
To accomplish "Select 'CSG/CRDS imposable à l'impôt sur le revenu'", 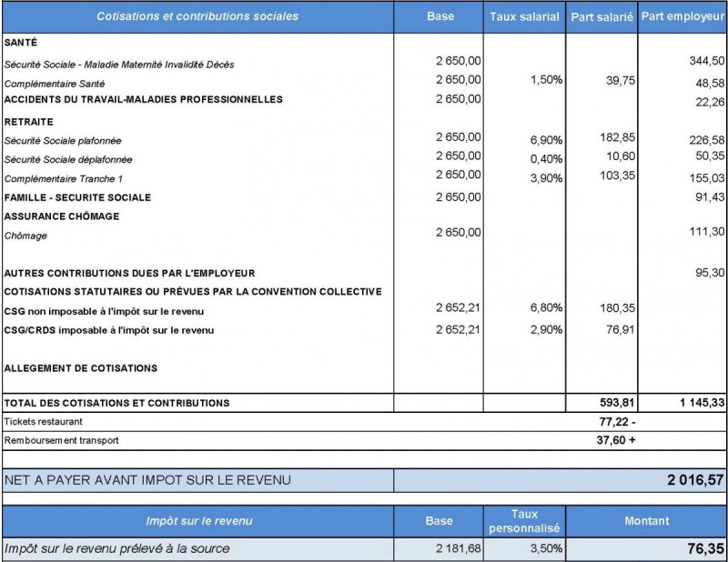I will 109,330.
